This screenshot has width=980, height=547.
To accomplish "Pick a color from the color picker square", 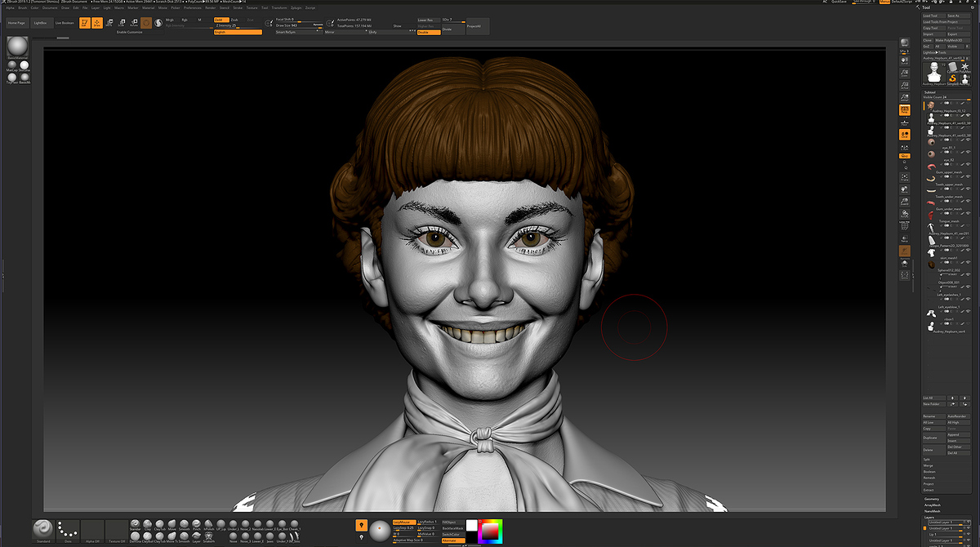I will [490, 531].
